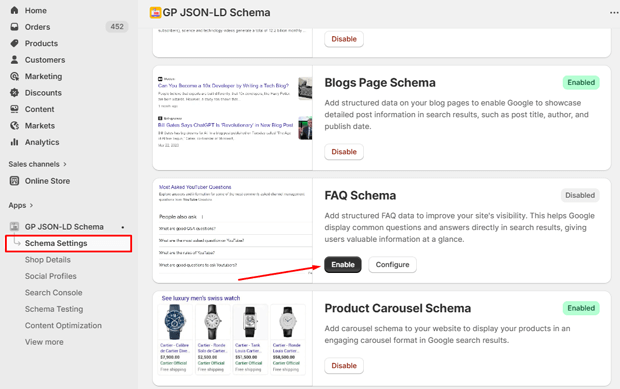Click the Blogs Page Schema heading
This screenshot has height=389, width=620.
(380, 83)
